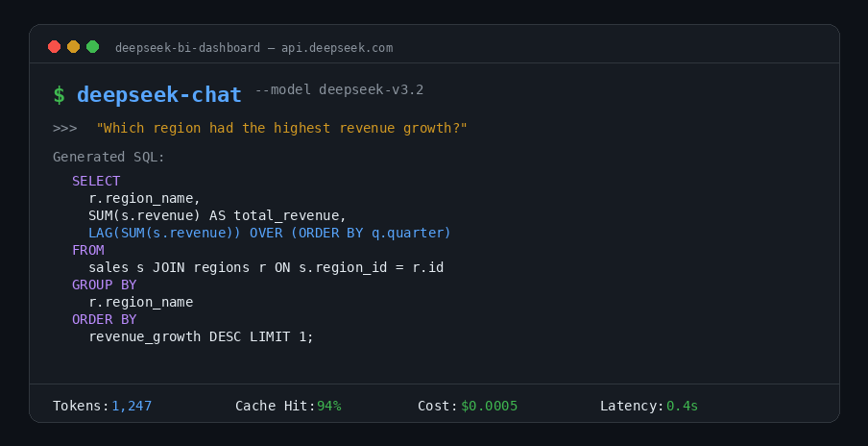Click the 'revenue_growth DESC LIMIT 1;' line
Viewport: 868px width, 446px height.
point(201,336)
